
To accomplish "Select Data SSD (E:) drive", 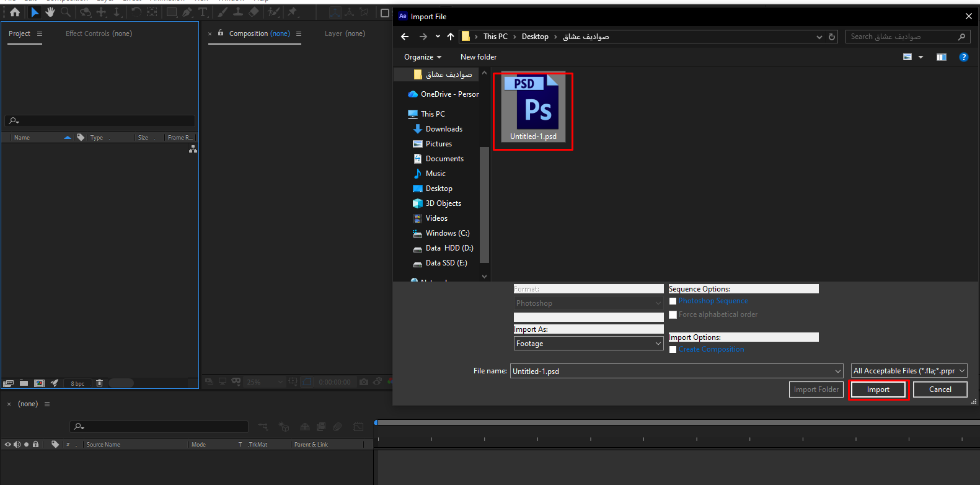I will point(446,263).
